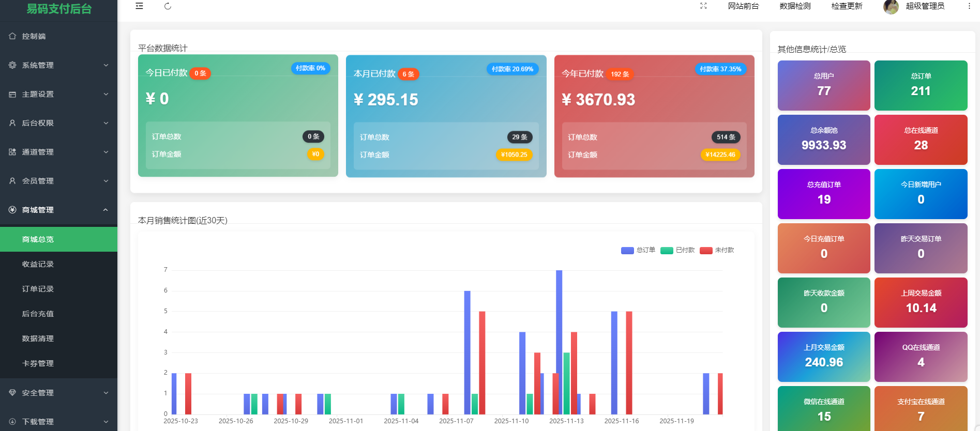Expand the 会员管理 submenu

click(x=58, y=181)
